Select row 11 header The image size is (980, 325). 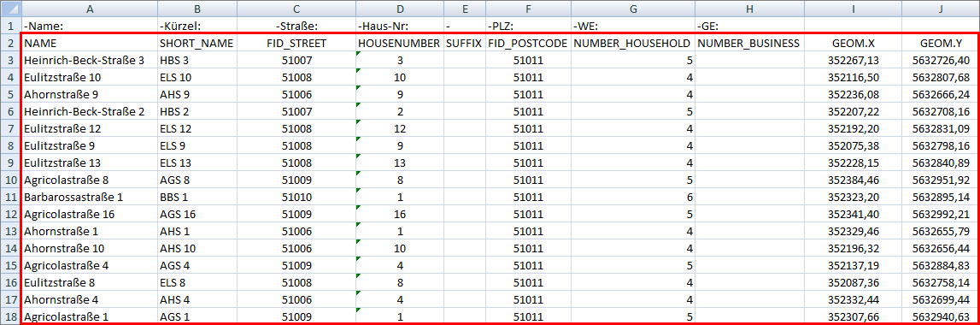[x=10, y=197]
